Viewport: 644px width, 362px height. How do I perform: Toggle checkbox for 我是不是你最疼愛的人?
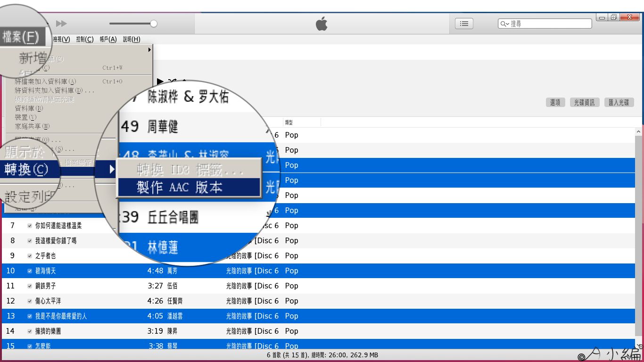point(30,316)
